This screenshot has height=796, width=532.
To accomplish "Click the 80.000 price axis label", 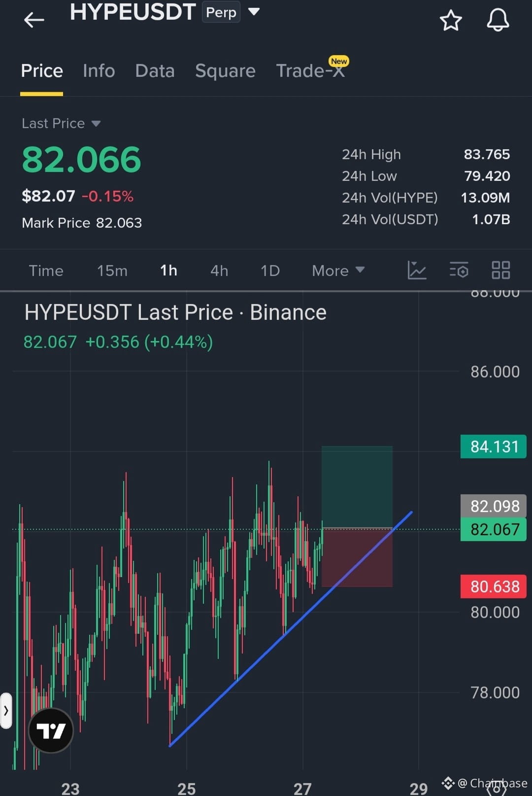I will point(495,612).
